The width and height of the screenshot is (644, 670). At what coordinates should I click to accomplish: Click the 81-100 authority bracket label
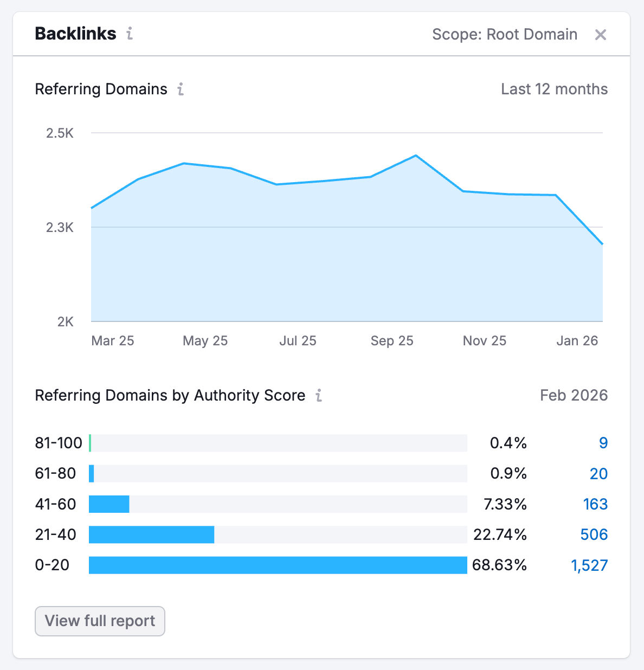point(57,443)
